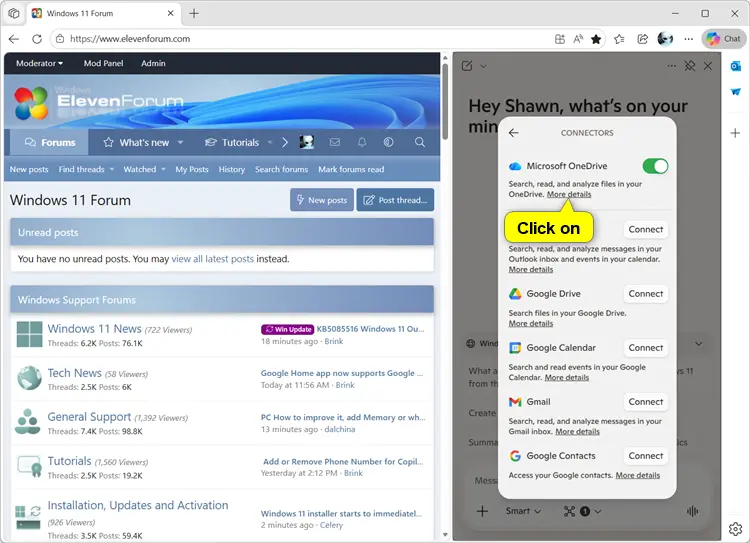Close the Copilot side pane
This screenshot has height=543, width=750.
point(708,66)
